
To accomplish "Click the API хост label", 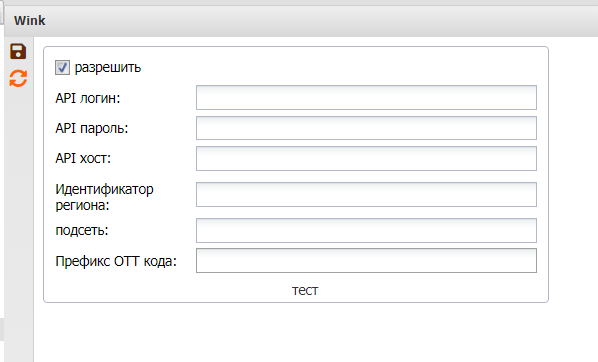I will 83,158.
